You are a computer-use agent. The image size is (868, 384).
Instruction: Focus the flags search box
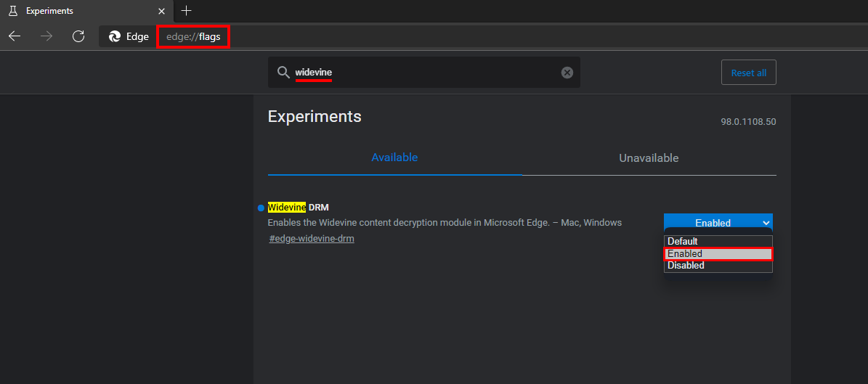[424, 72]
